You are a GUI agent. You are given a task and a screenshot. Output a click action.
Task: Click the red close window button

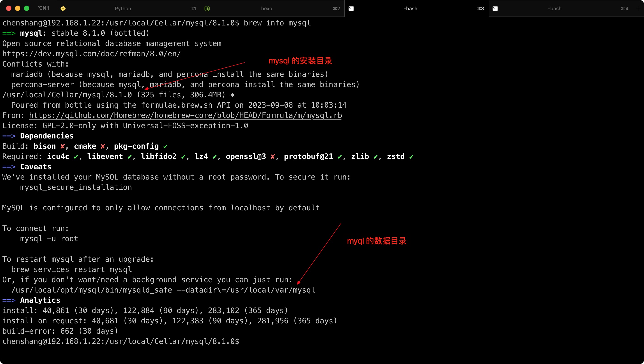click(x=9, y=8)
